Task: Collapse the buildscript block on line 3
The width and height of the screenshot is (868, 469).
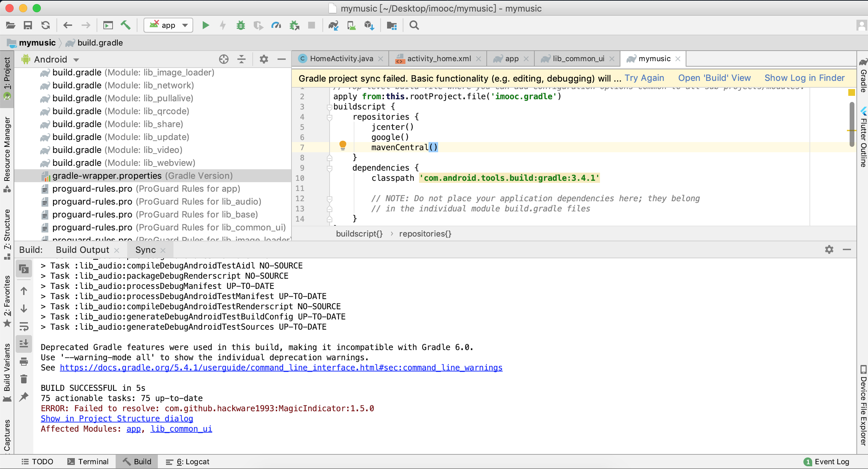Action: [329, 107]
